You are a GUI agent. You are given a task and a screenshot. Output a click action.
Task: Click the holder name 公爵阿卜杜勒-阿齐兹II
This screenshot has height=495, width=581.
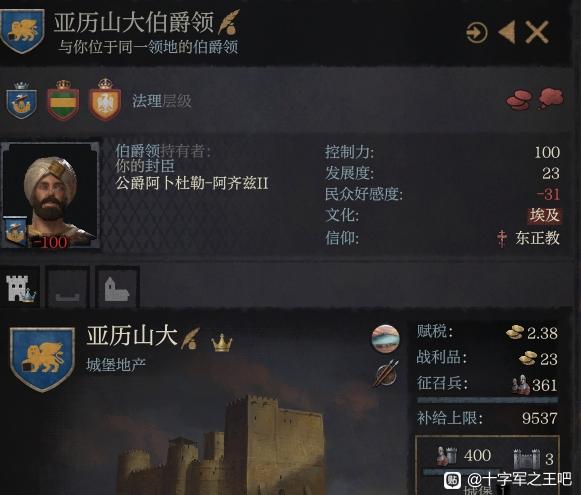pyautogui.click(x=192, y=183)
